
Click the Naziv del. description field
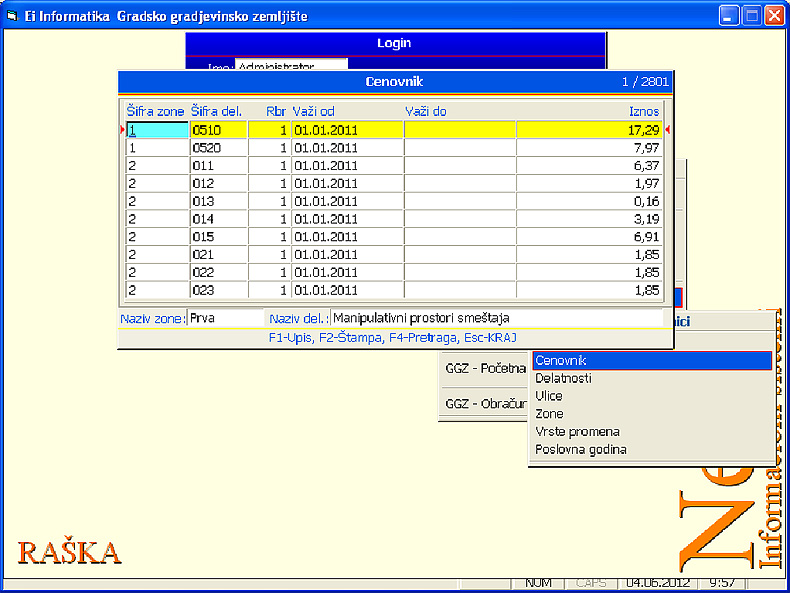[496, 319]
